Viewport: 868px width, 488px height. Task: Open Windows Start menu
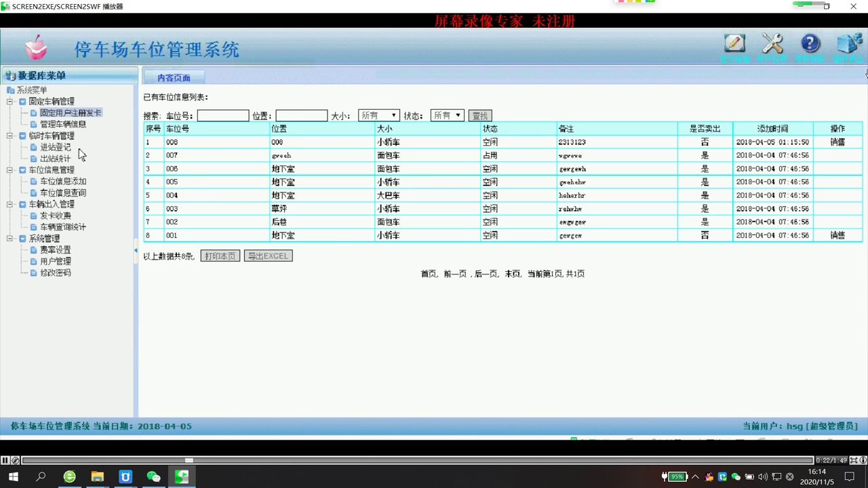point(13,477)
